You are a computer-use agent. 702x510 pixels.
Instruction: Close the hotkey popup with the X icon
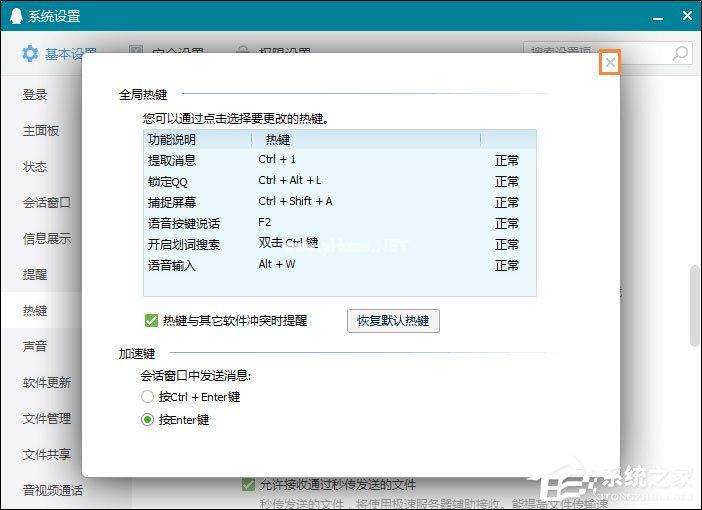(x=610, y=63)
